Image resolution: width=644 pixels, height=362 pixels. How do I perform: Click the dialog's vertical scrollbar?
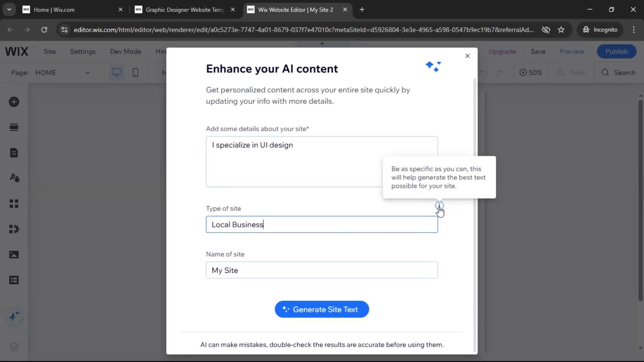[475, 215]
